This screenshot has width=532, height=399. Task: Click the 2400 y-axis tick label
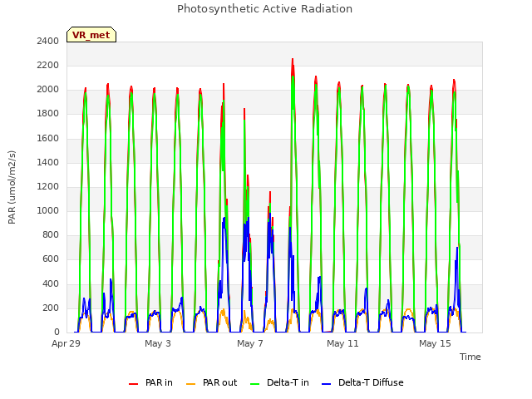pos(48,41)
